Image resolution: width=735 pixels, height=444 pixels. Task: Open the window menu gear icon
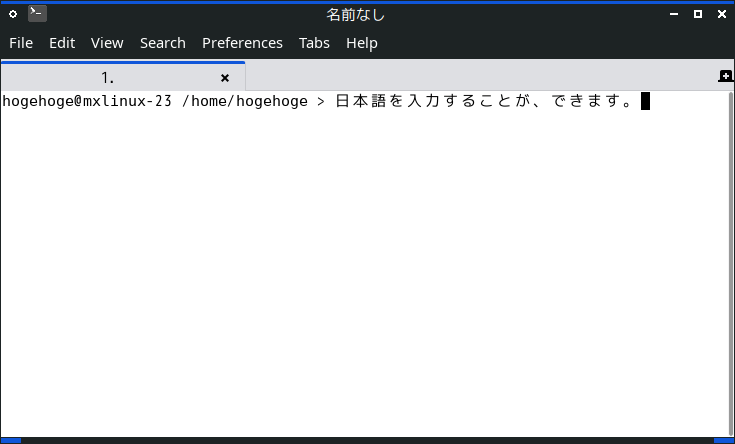(x=13, y=14)
